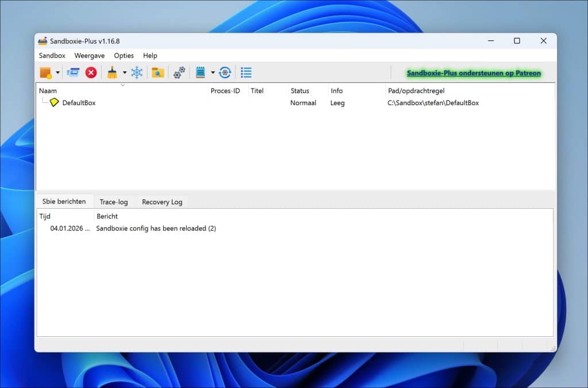Open the new sandbox dropdown arrow
Viewport: 588px width, 388px height.
[x=57, y=73]
